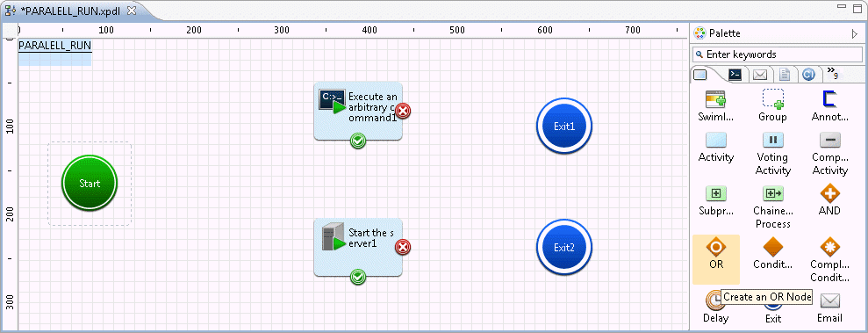This screenshot has width=868, height=333.
Task: Click green success port on command1 activity
Action: [x=358, y=141]
